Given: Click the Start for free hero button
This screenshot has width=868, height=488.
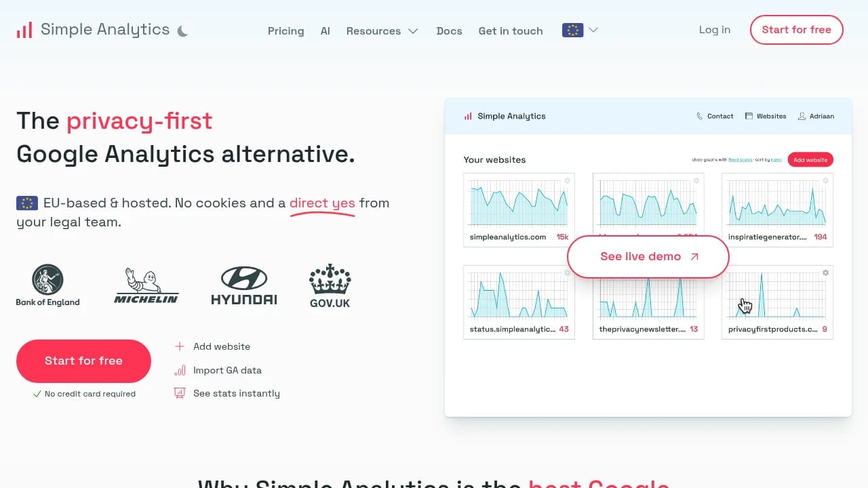Looking at the screenshot, I should [x=83, y=361].
